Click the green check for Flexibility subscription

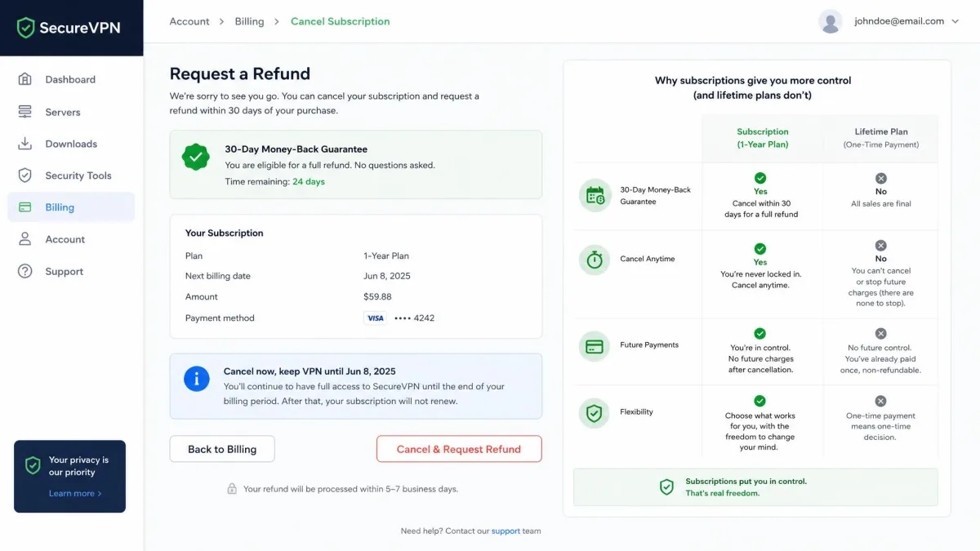760,401
